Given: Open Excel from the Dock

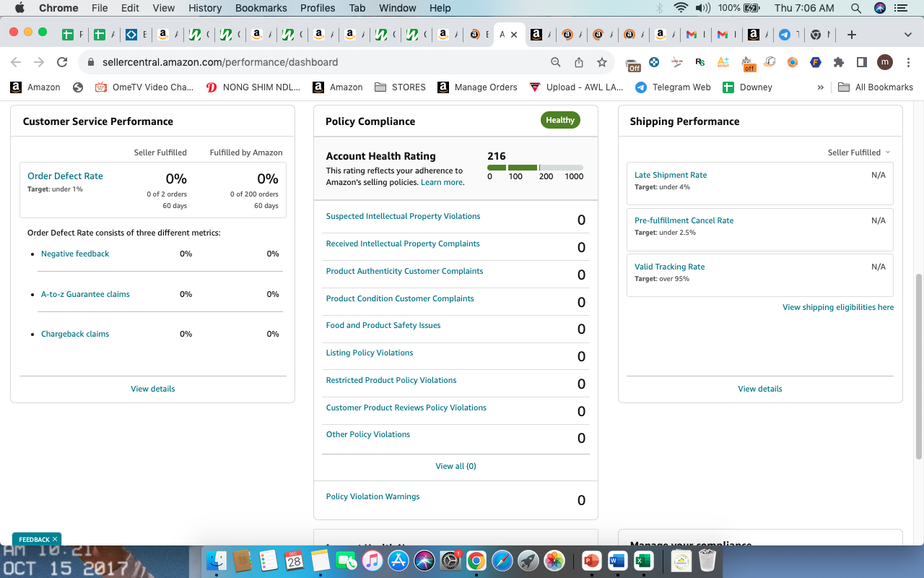Looking at the screenshot, I should [643, 560].
